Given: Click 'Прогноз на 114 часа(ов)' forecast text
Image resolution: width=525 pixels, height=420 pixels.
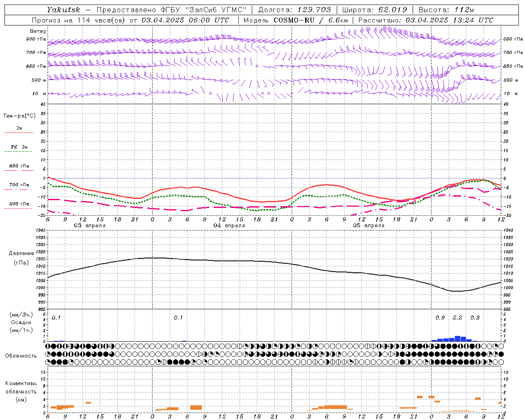Looking at the screenshot, I should click(x=79, y=20).
